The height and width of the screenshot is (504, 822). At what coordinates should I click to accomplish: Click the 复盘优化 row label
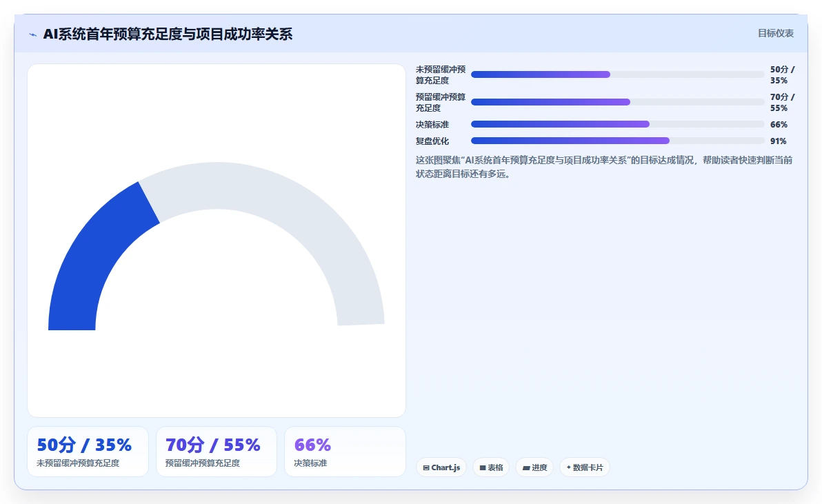pyautogui.click(x=432, y=141)
